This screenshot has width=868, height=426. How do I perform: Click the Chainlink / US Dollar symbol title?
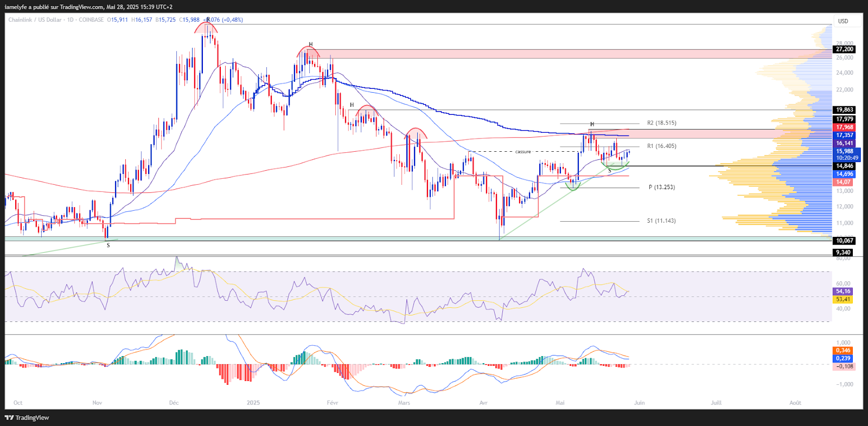[x=35, y=20]
